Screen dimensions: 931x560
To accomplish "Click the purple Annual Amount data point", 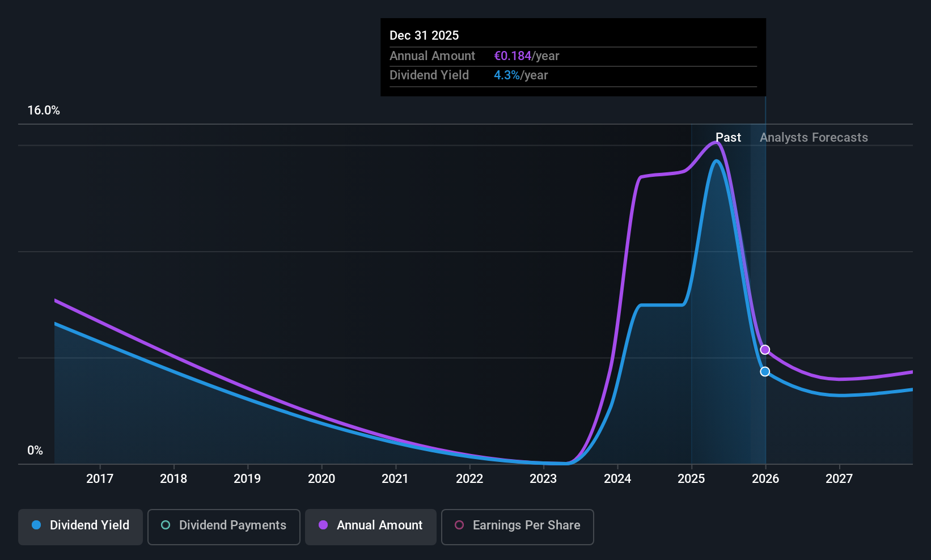I will 765,350.
